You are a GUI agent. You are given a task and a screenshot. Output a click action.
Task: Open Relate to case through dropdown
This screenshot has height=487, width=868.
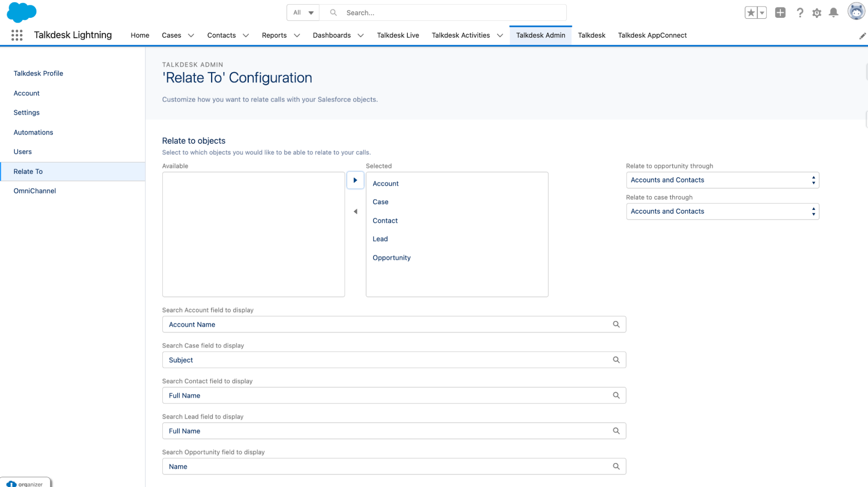[x=723, y=212]
